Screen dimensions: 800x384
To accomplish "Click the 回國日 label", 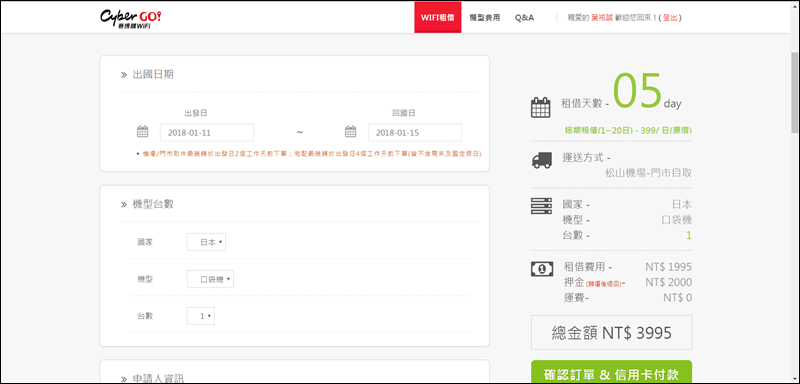I will click(404, 113).
